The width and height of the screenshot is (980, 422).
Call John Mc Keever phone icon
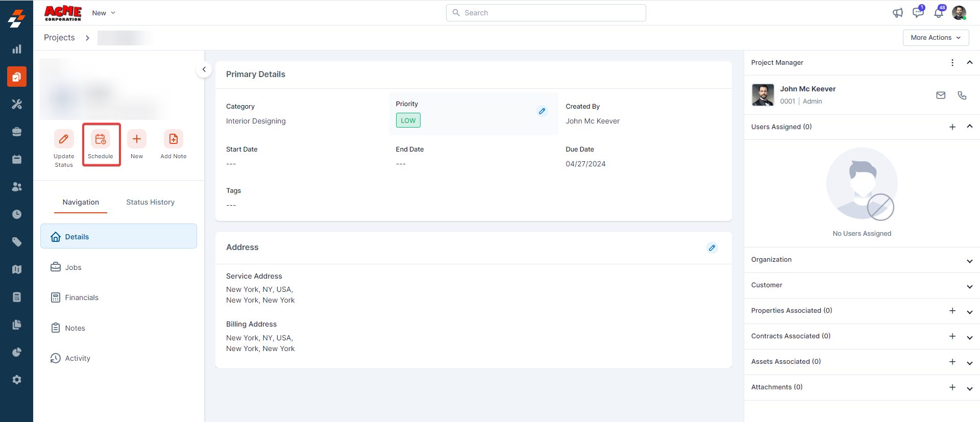[x=962, y=95]
